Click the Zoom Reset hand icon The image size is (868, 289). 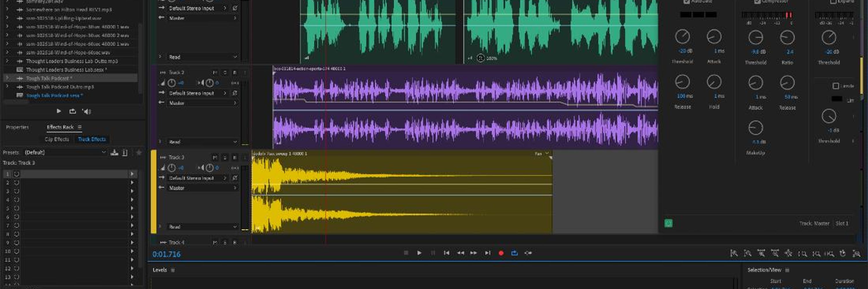click(843, 253)
